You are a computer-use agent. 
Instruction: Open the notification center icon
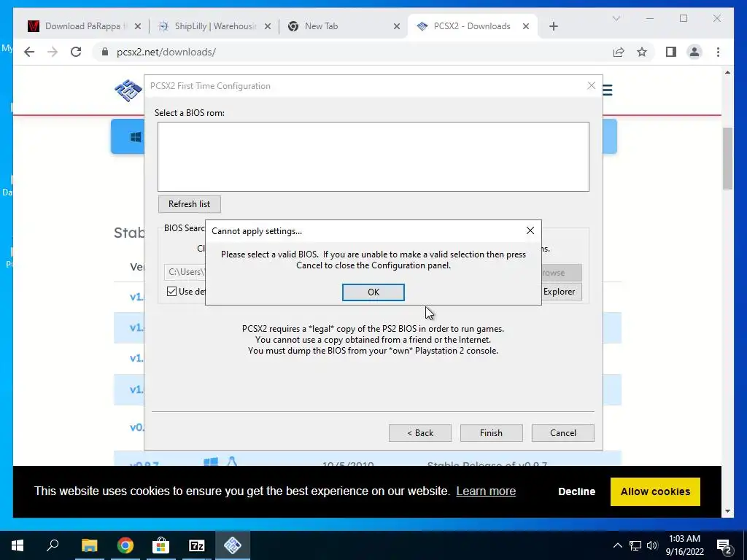(724, 546)
